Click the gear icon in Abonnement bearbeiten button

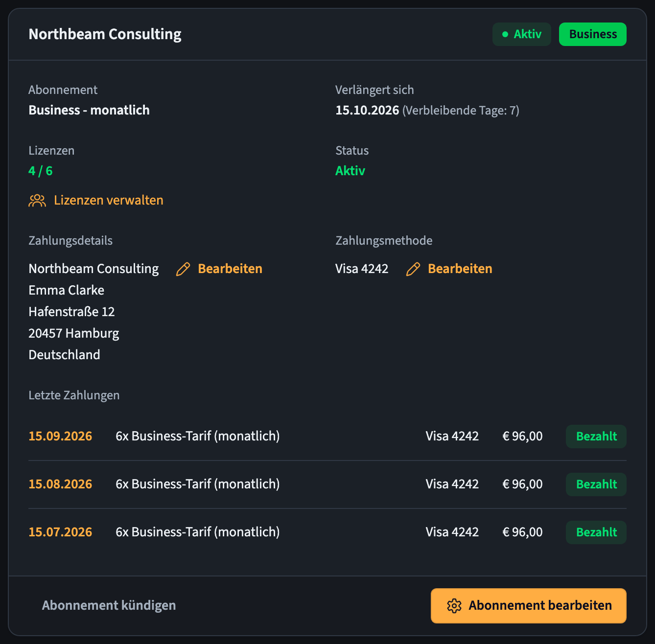pyautogui.click(x=454, y=606)
